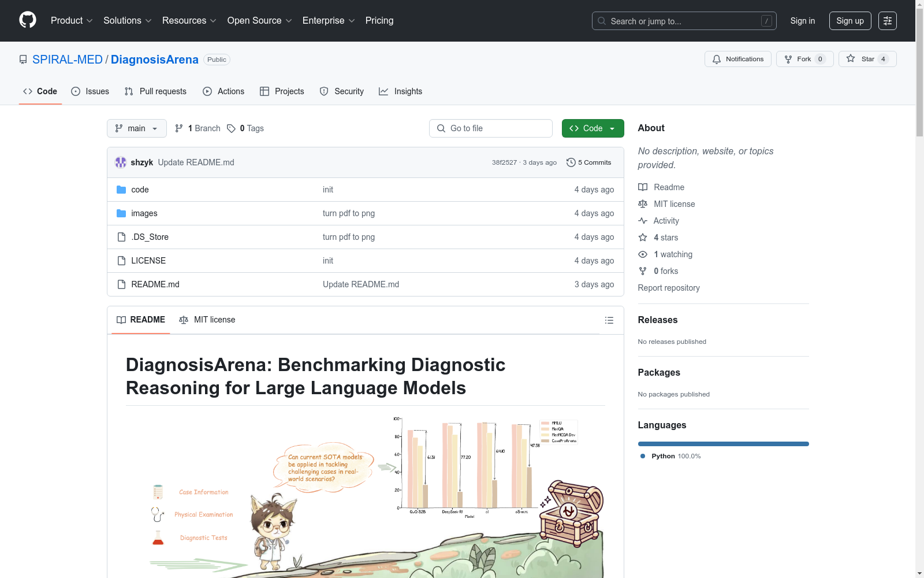This screenshot has height=578, width=924.
Task: Star the repository
Action: (867, 59)
